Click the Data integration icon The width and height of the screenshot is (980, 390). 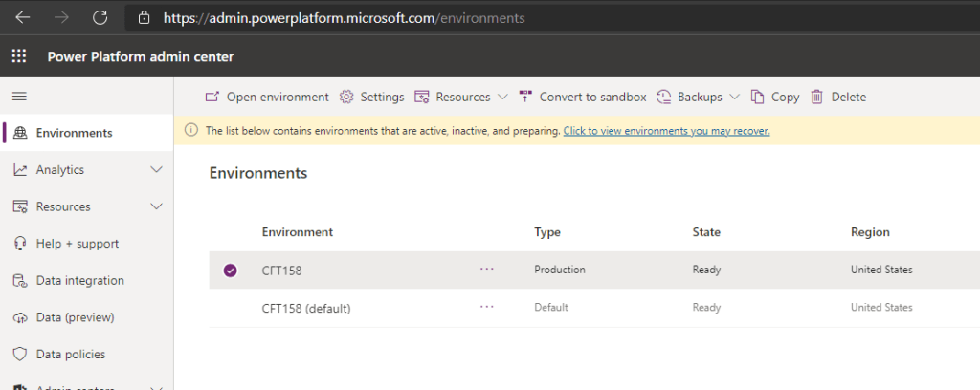[x=21, y=281]
